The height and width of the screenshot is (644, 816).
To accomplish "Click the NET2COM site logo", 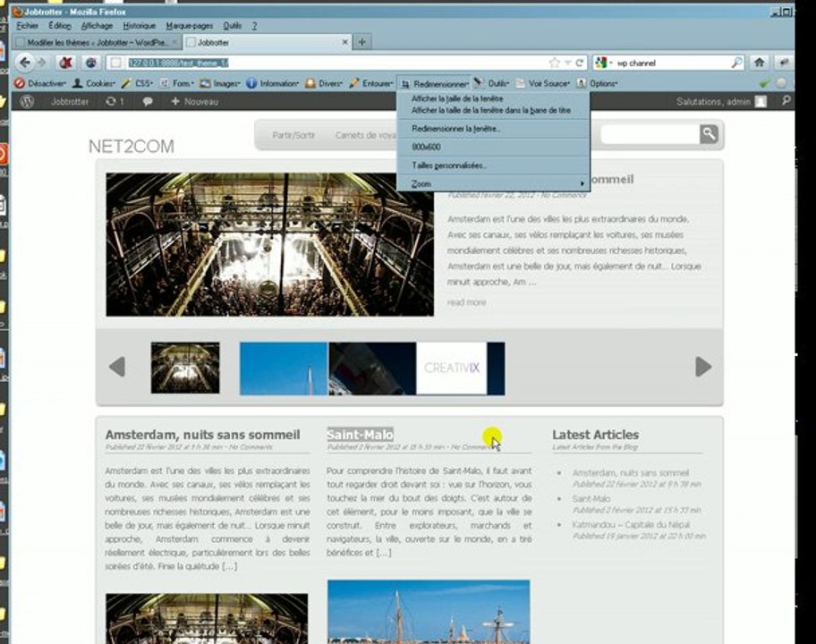I will (132, 146).
